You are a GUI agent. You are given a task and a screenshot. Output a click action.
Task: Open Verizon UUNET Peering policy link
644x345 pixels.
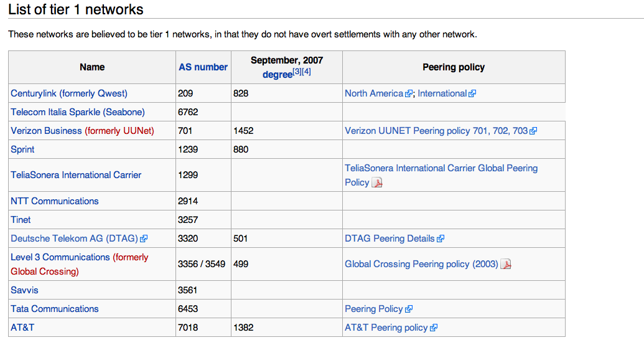(436, 131)
